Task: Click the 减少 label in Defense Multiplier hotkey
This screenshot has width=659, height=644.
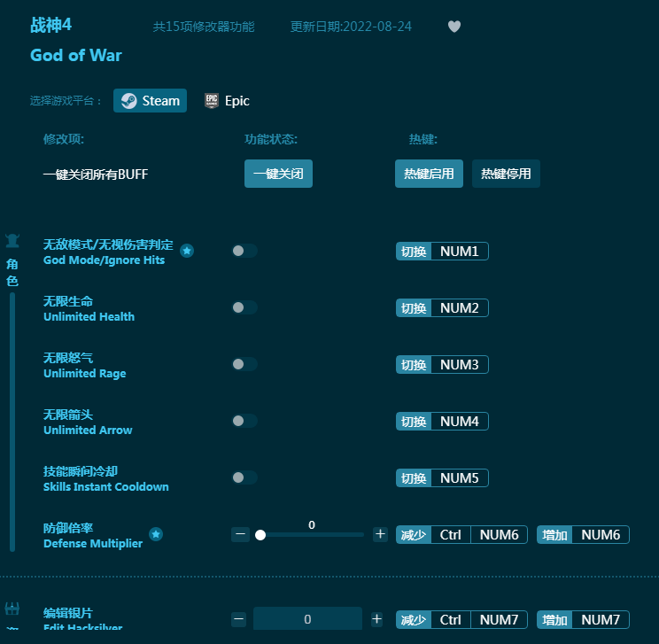Action: coord(414,535)
